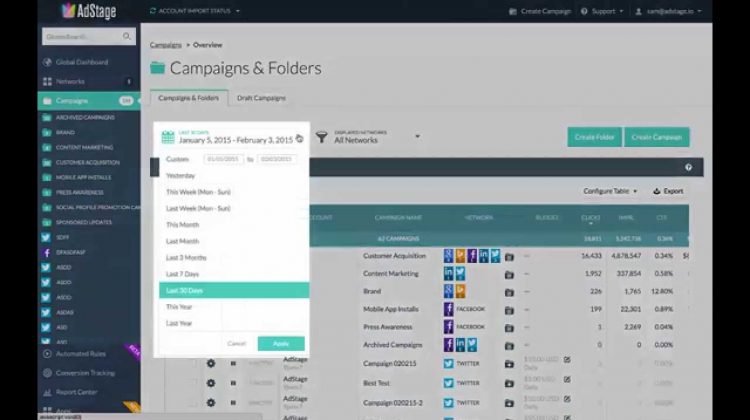Image resolution: width=750 pixels, height=420 pixels.
Task: Click the Campaign Name column header
Action: [x=398, y=218]
